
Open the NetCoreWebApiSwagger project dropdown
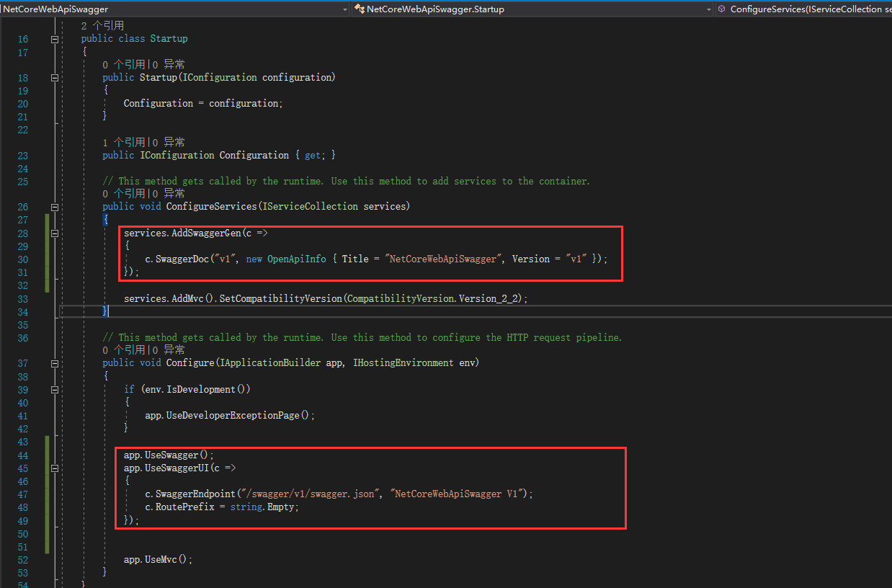click(175, 9)
